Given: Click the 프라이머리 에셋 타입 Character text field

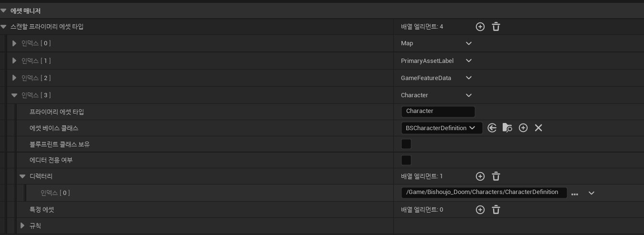Looking at the screenshot, I should pos(438,112).
